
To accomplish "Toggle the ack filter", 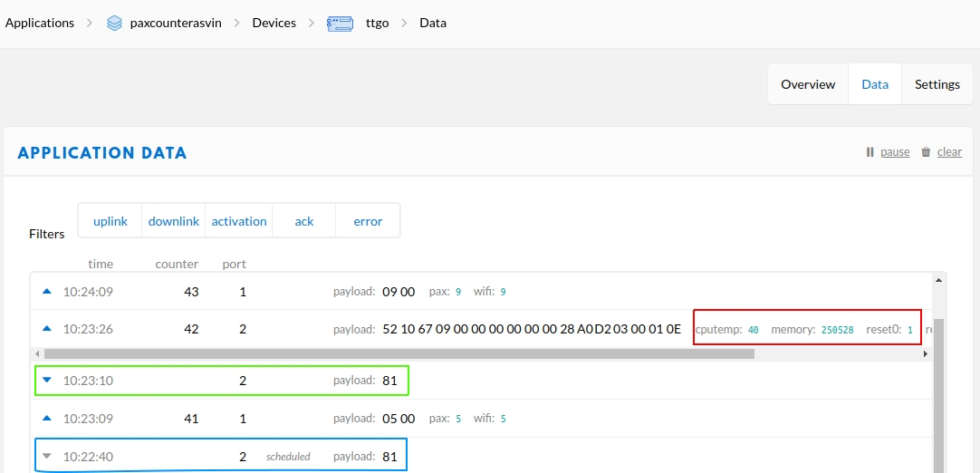I will [304, 221].
